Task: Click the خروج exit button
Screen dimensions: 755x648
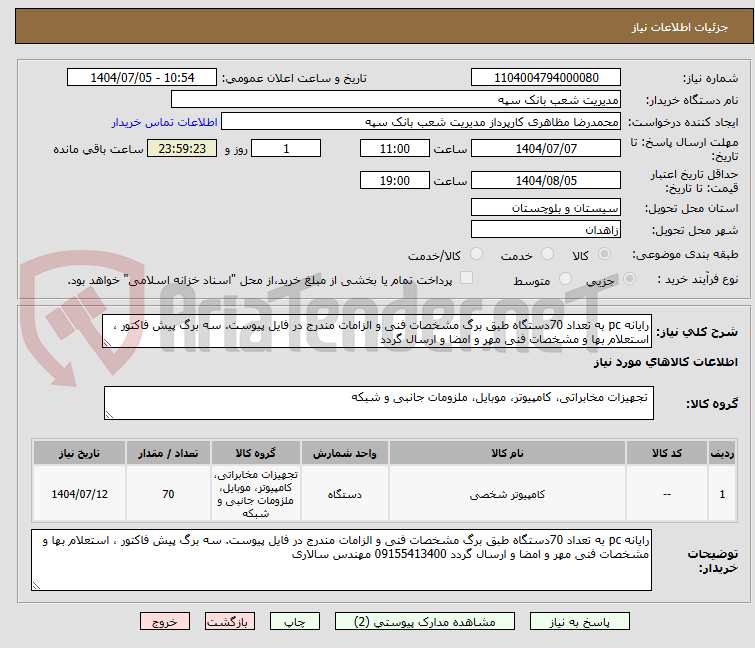Action: click(x=165, y=622)
